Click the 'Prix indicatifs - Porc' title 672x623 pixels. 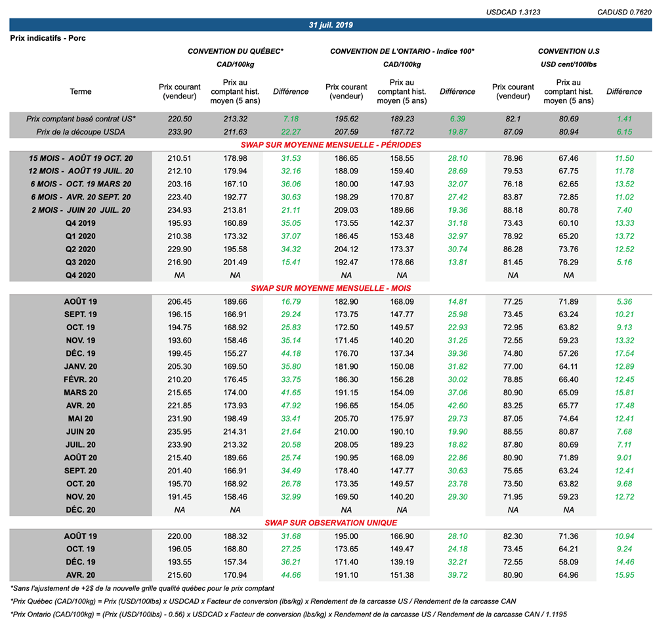click(x=48, y=38)
